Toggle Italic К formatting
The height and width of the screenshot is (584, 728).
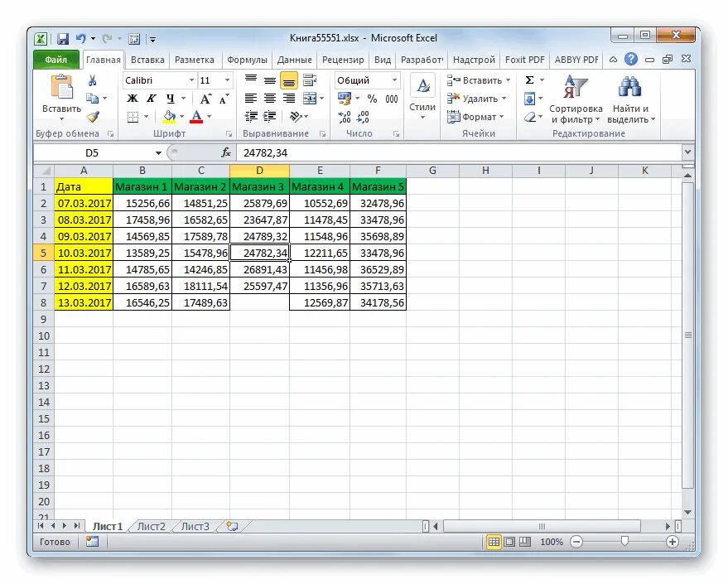point(152,99)
